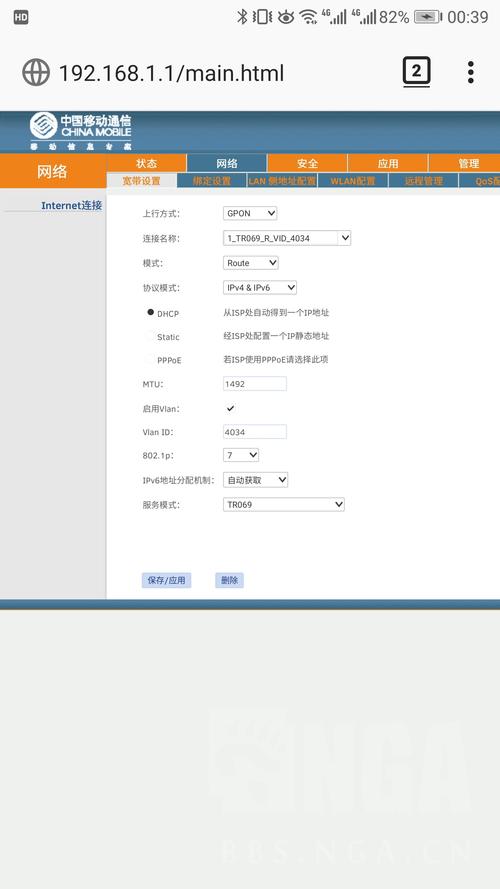
Task: Open the 服务模式 TR069 dropdown
Action: 283,504
